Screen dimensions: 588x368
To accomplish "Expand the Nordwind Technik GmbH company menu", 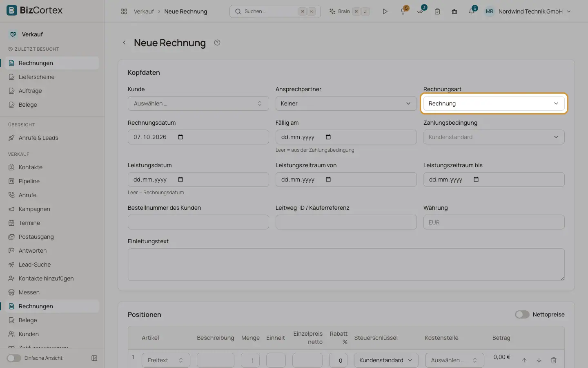I will click(x=535, y=11).
